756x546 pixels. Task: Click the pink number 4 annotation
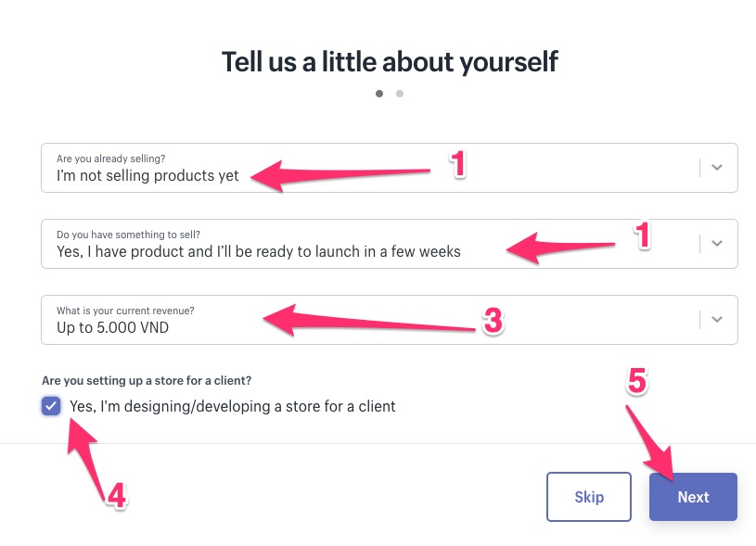point(116,496)
